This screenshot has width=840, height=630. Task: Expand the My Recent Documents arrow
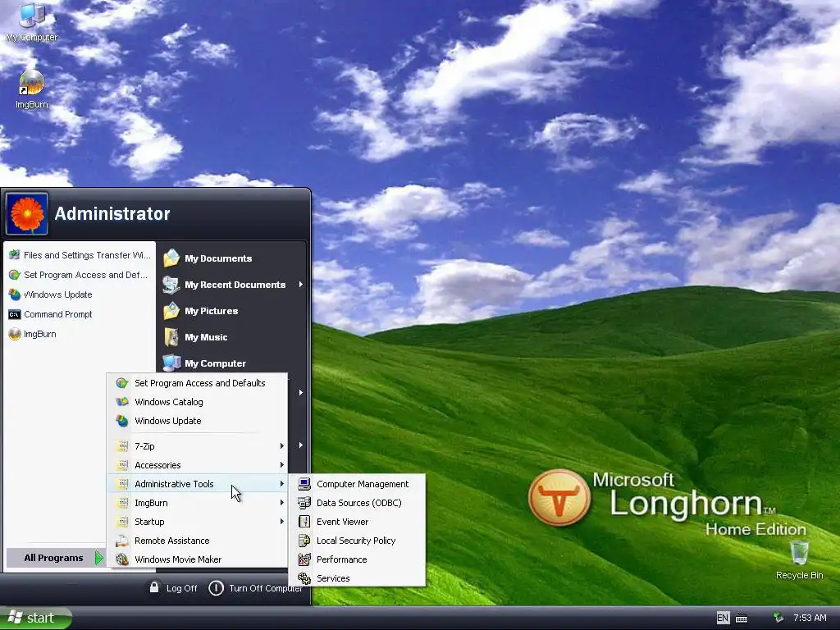(300, 285)
